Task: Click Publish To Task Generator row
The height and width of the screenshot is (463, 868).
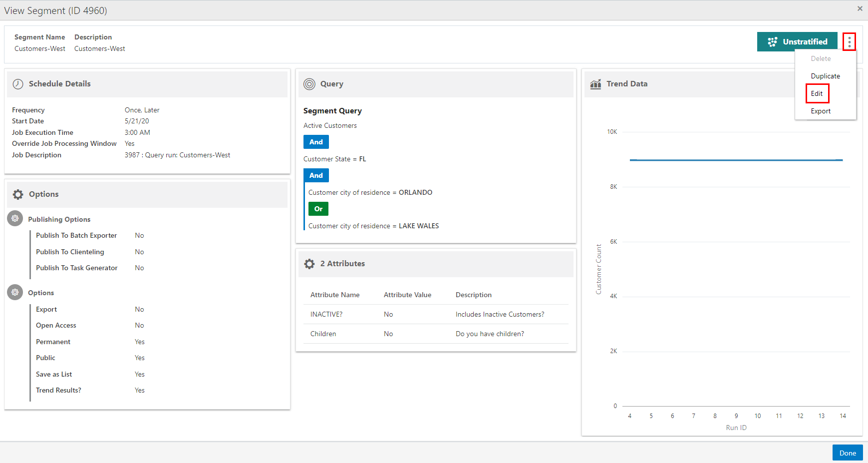Action: point(90,268)
